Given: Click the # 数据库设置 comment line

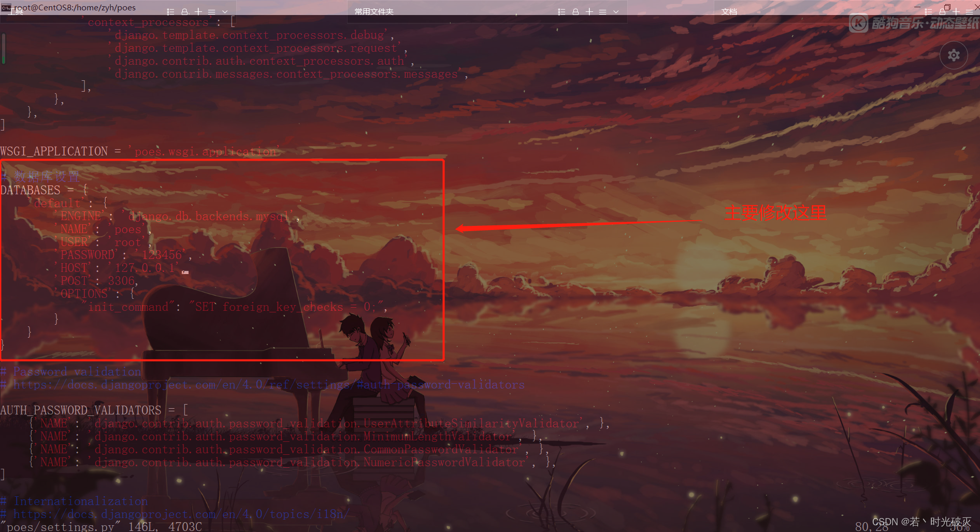Looking at the screenshot, I should [x=40, y=177].
